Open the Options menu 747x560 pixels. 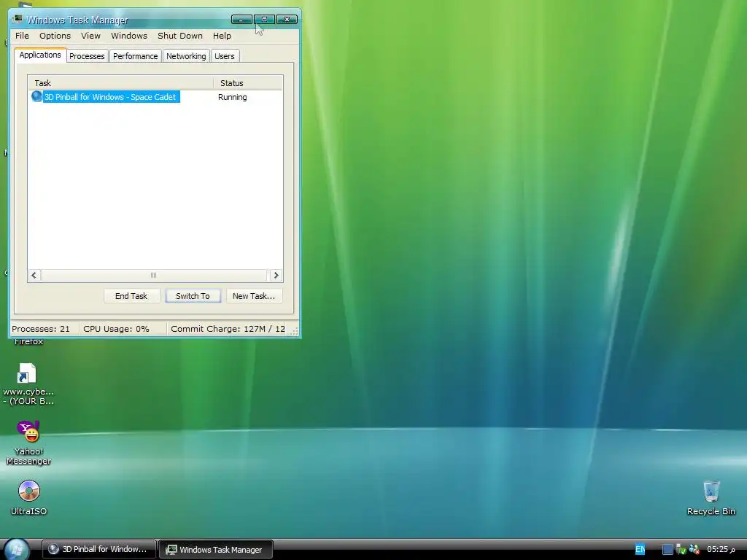pos(55,36)
